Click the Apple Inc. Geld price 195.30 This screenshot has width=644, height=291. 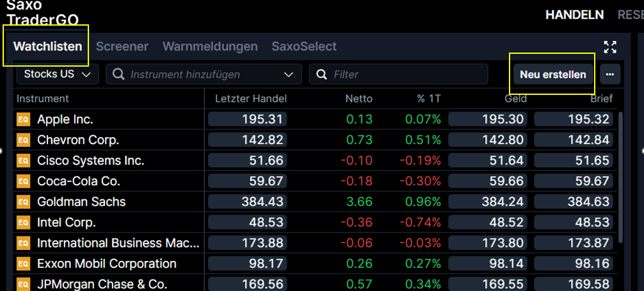click(x=488, y=119)
